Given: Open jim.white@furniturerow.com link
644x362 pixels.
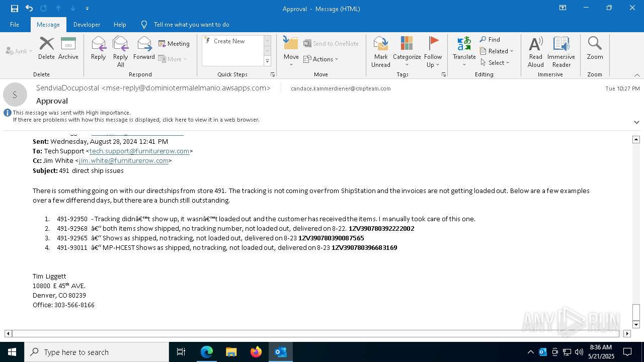Looking at the screenshot, I should 123,160.
